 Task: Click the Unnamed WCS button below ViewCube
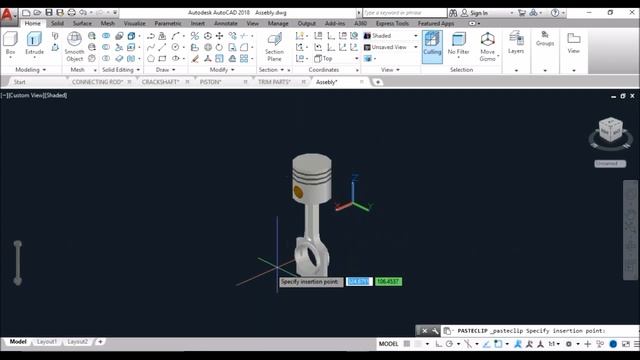pos(610,164)
